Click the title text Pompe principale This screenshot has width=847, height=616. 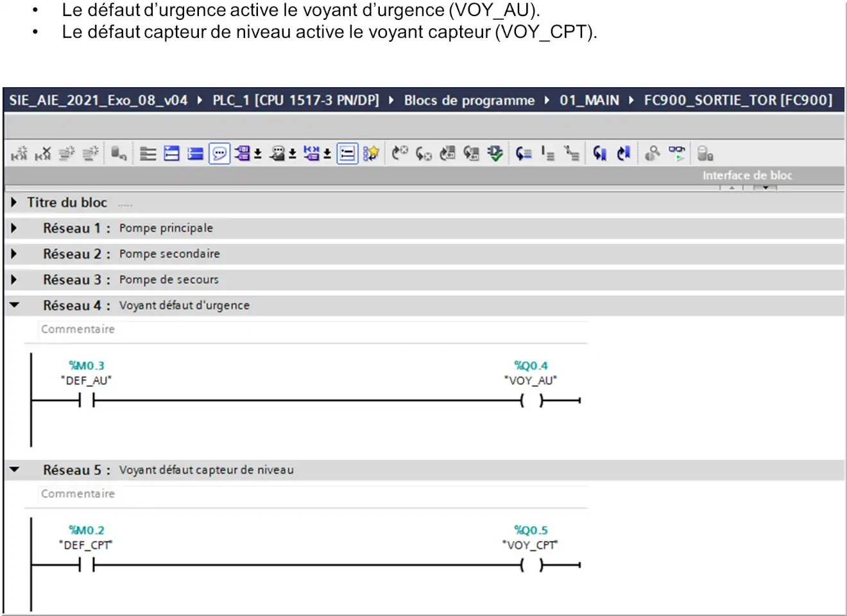coord(166,228)
